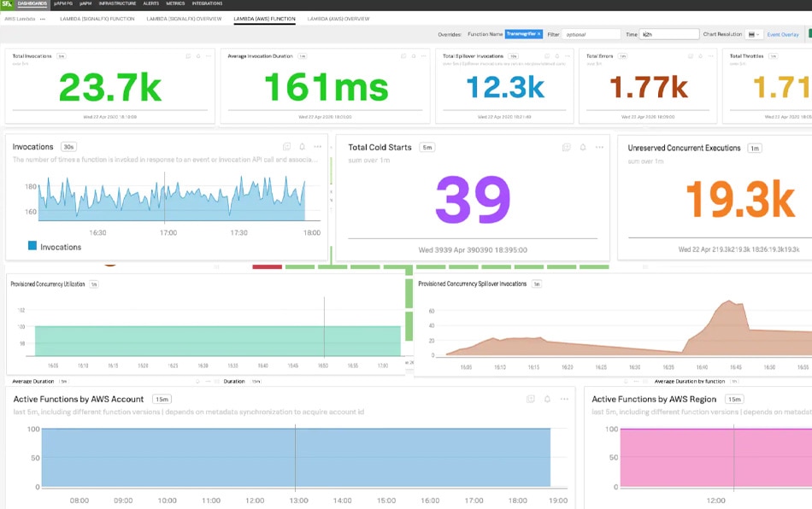Viewport: 812px width, 509px height.
Task: Click the bell icon on Active Functions by AWS Account
Action: pyautogui.click(x=547, y=399)
